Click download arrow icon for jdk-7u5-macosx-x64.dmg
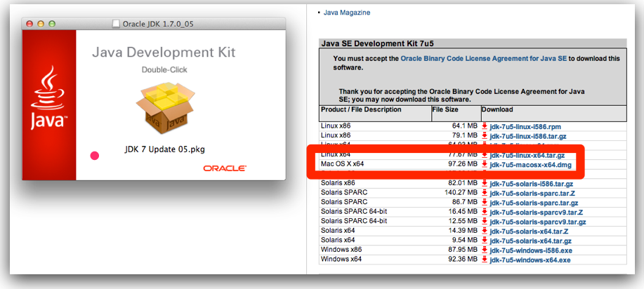 (485, 165)
